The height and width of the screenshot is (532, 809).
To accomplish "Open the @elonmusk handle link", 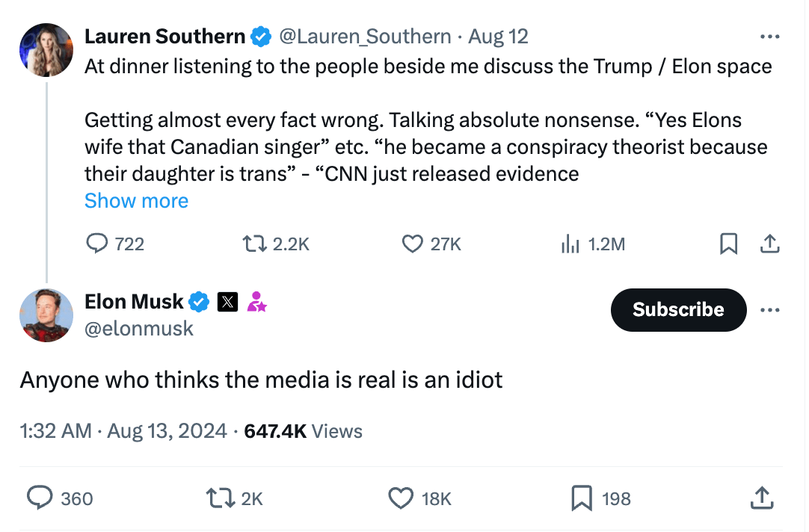I will (x=139, y=328).
